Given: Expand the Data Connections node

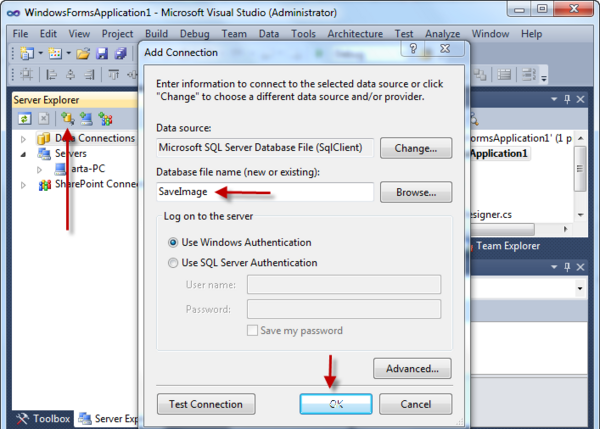Looking at the screenshot, I should tap(23, 139).
